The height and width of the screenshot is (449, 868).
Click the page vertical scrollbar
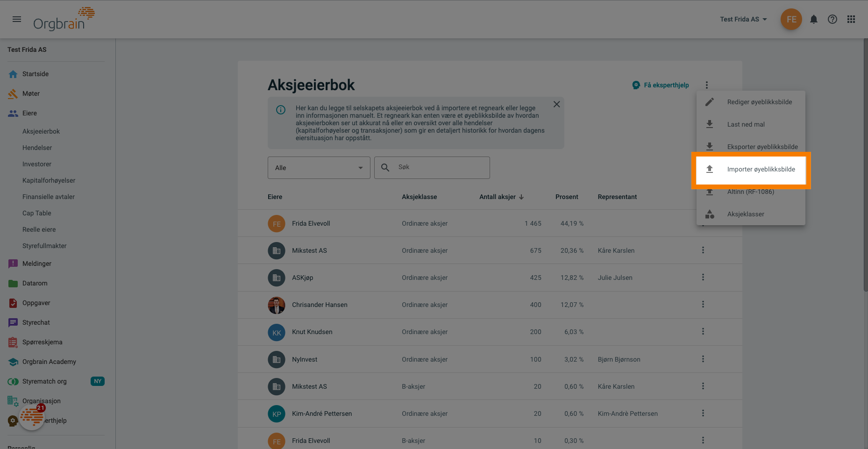coord(866,165)
